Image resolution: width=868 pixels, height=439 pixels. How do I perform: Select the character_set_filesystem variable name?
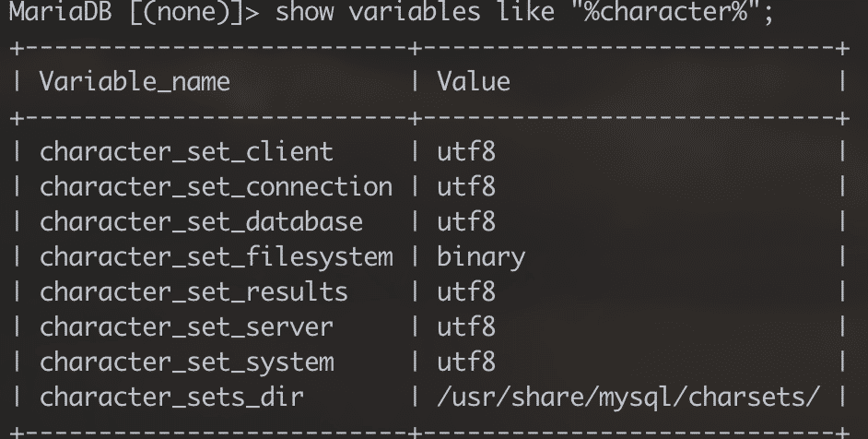pos(216,257)
